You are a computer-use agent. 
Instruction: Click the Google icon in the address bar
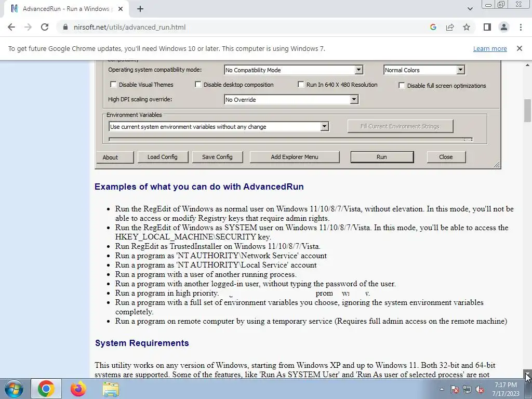pos(433,27)
